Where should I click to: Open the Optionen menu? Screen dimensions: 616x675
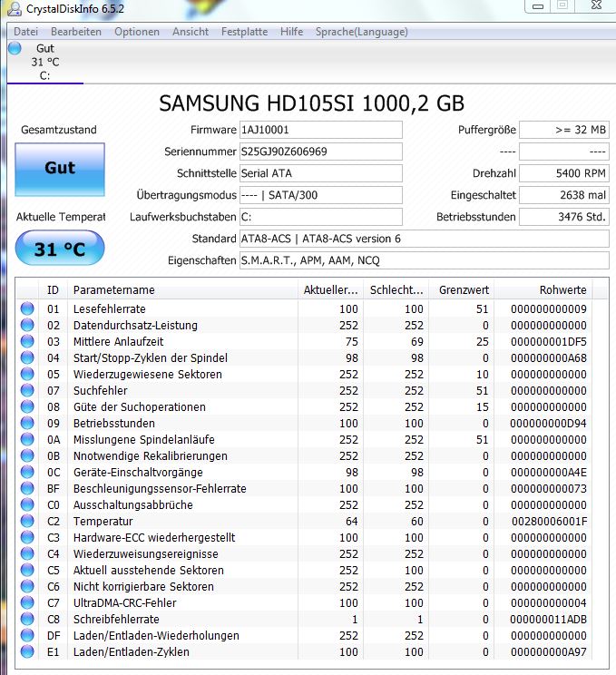[x=137, y=32]
